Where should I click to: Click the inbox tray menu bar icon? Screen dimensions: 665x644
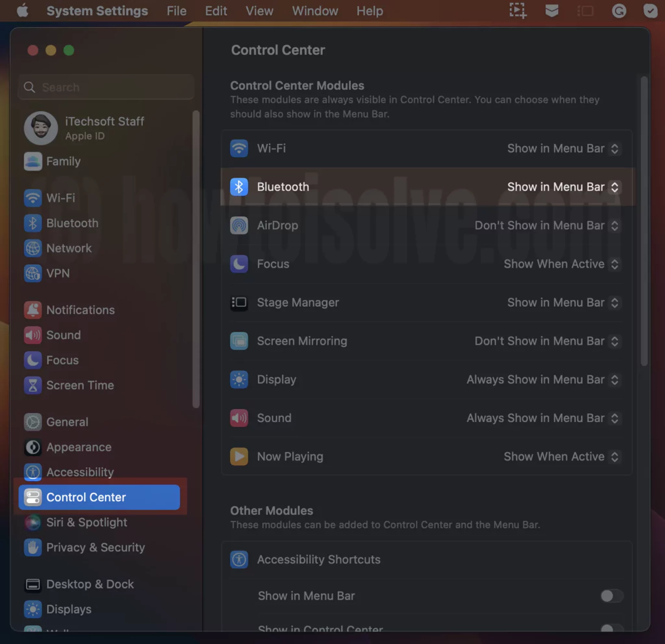point(552,11)
